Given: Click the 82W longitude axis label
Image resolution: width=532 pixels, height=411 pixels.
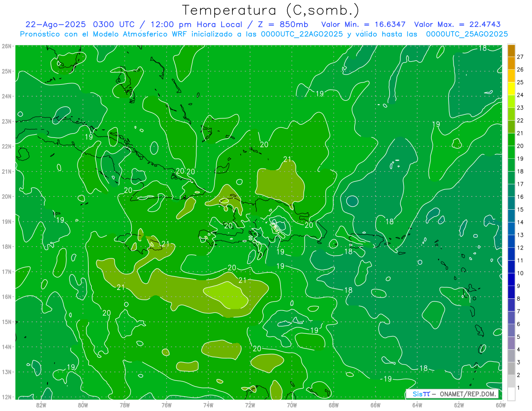Looking at the screenshot, I should coord(41,405).
